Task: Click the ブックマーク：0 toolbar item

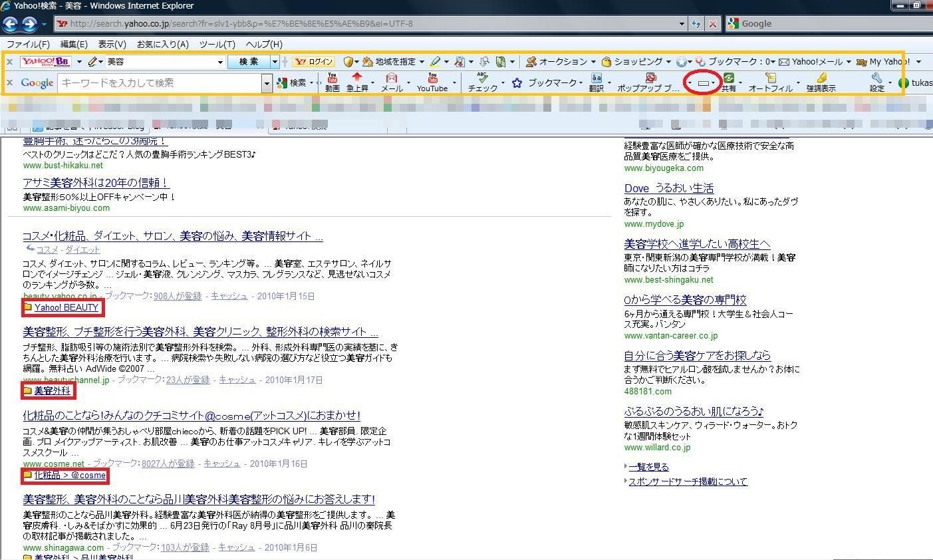Action: coord(733,62)
